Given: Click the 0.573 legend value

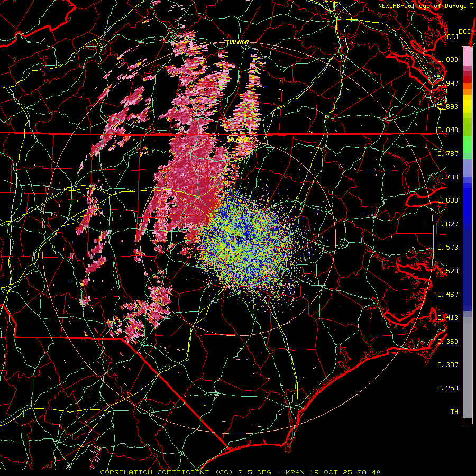Looking at the screenshot, I should point(448,248).
